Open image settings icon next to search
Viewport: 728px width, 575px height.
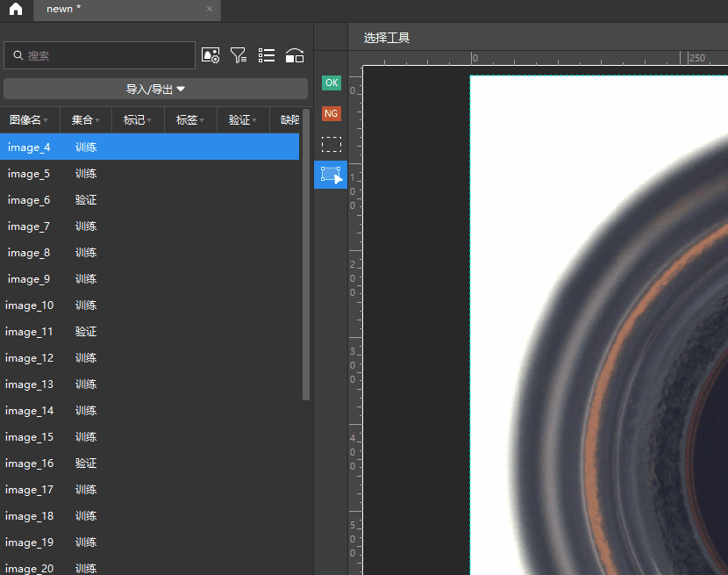point(211,55)
